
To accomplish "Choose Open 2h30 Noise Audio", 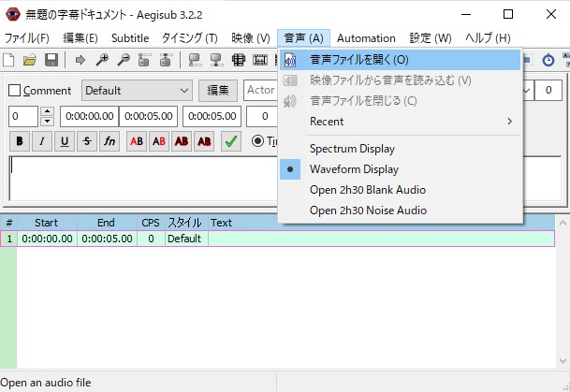I will pyautogui.click(x=401, y=211).
